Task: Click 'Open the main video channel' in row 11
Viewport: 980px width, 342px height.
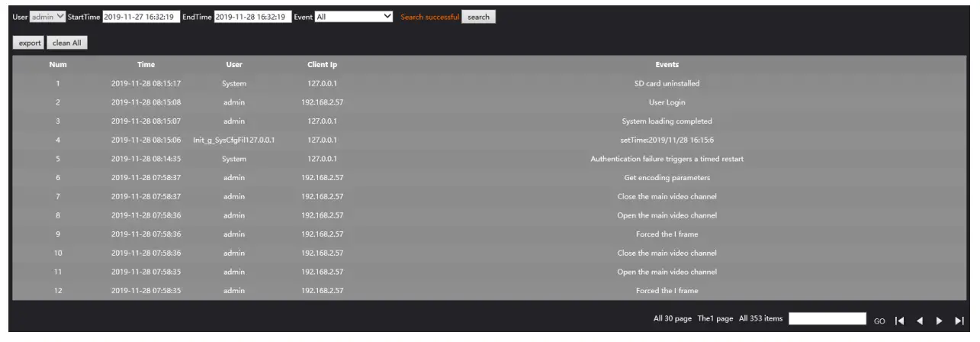Action: coord(667,271)
